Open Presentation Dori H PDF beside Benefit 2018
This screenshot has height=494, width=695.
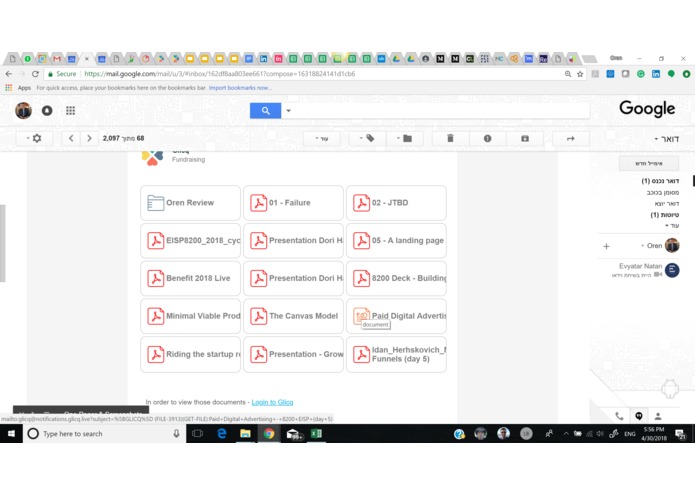pos(293,278)
